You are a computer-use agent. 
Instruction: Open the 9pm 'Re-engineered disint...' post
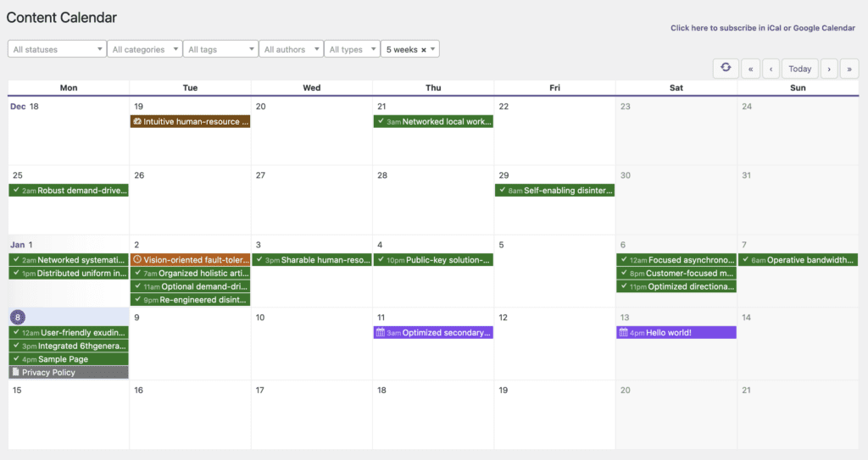(190, 300)
